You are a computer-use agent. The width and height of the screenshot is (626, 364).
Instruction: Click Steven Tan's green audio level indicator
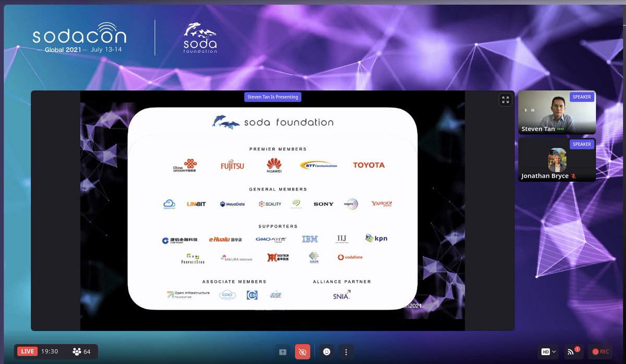560,129
